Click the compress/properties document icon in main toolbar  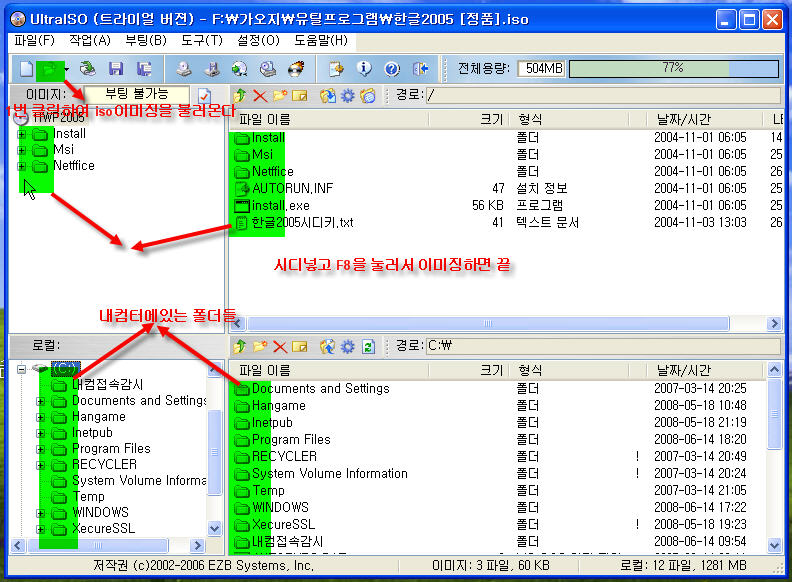click(x=336, y=69)
